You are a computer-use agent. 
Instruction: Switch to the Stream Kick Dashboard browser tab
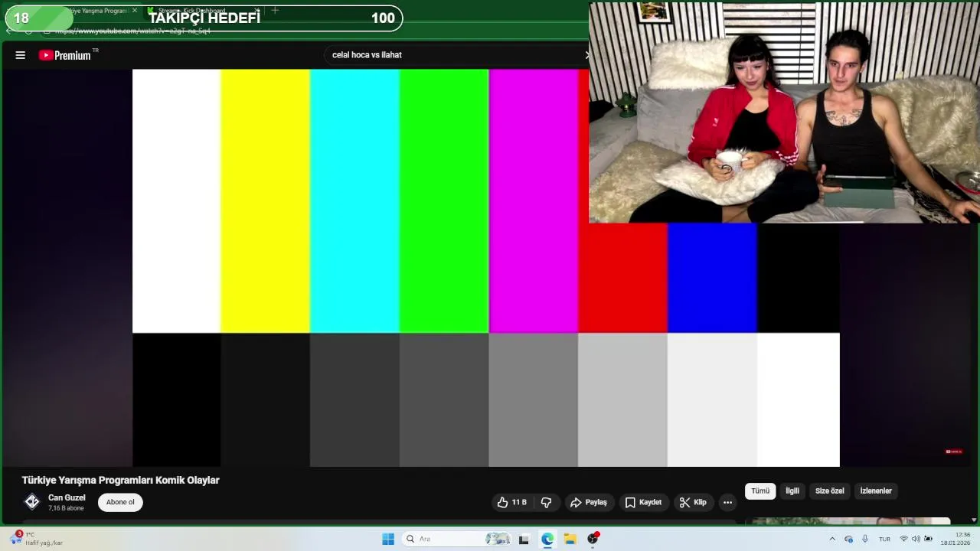(x=203, y=11)
